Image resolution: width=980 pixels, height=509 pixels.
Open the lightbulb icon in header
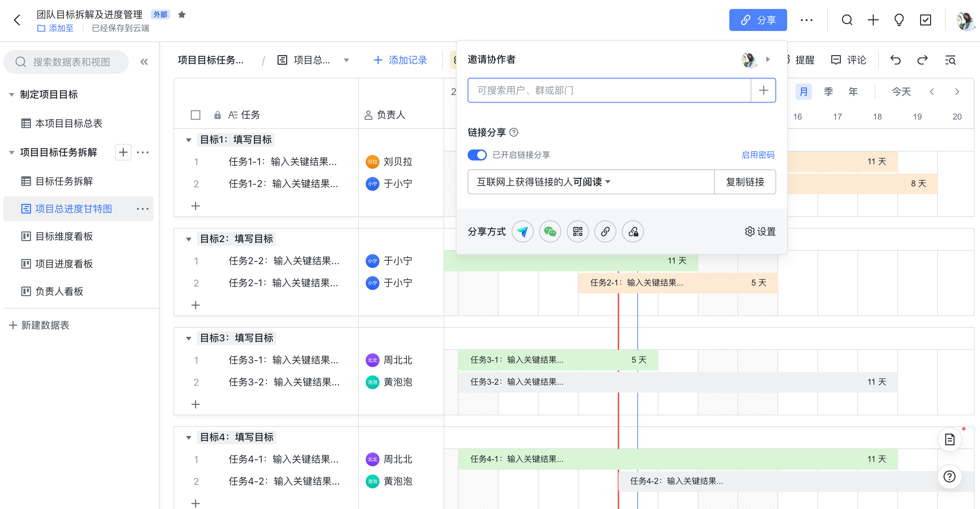click(899, 20)
